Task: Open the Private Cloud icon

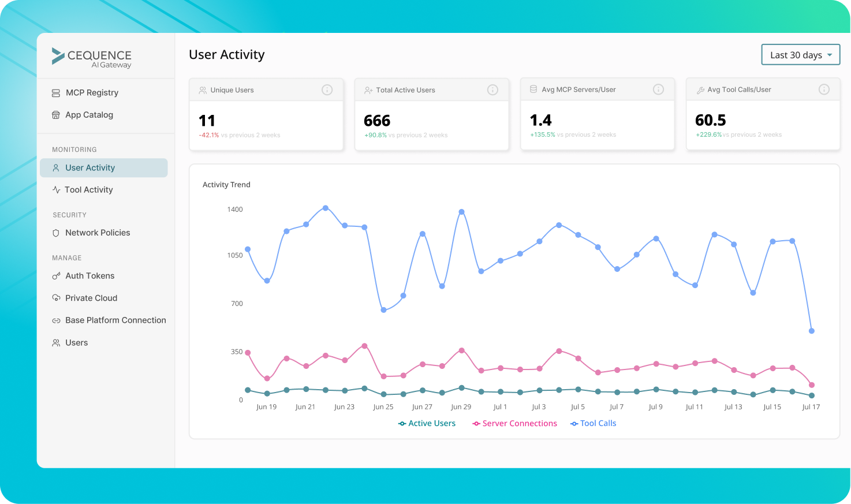Action: [55, 297]
